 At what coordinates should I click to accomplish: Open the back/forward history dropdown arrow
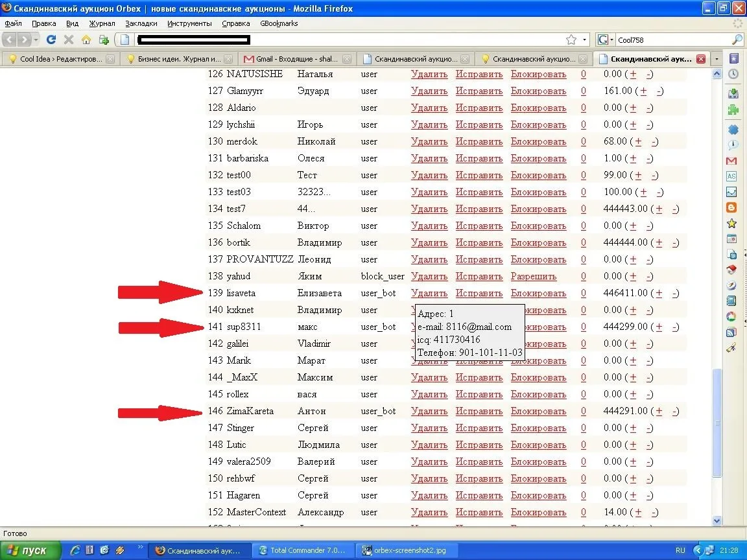point(36,40)
